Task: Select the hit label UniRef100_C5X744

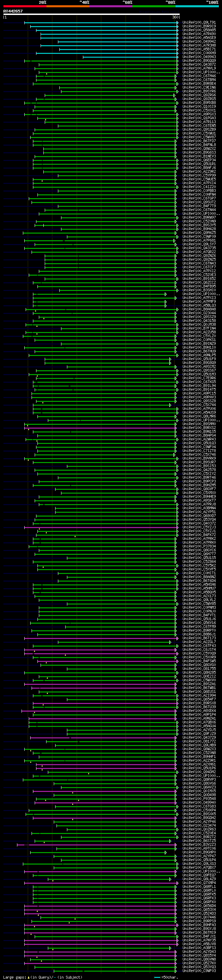Action: (199, 405)
